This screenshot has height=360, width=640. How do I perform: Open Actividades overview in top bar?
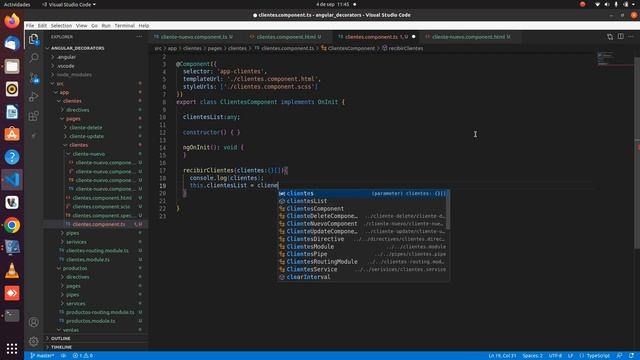pyautogui.click(x=17, y=4)
